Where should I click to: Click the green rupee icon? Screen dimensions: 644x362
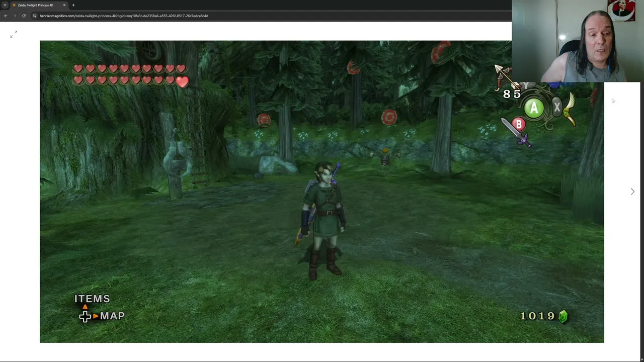point(563,316)
